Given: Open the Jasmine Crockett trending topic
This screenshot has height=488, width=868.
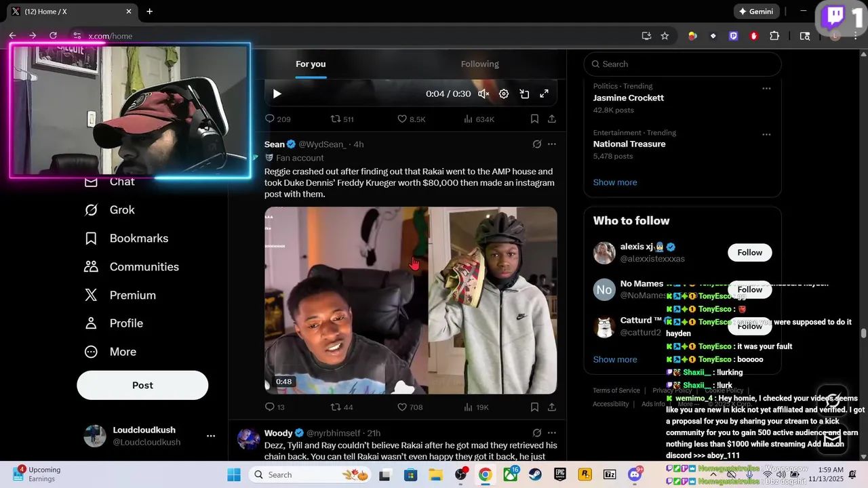Looking at the screenshot, I should pyautogui.click(x=629, y=98).
